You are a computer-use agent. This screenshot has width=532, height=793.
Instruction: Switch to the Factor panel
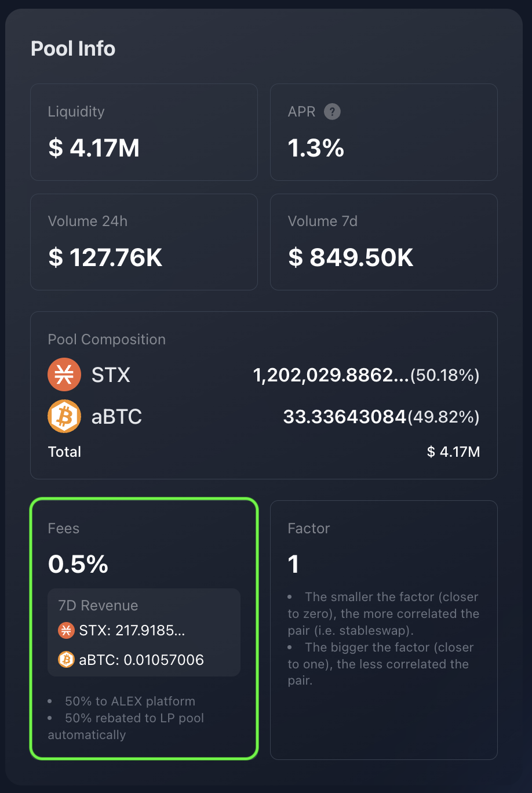point(384,629)
